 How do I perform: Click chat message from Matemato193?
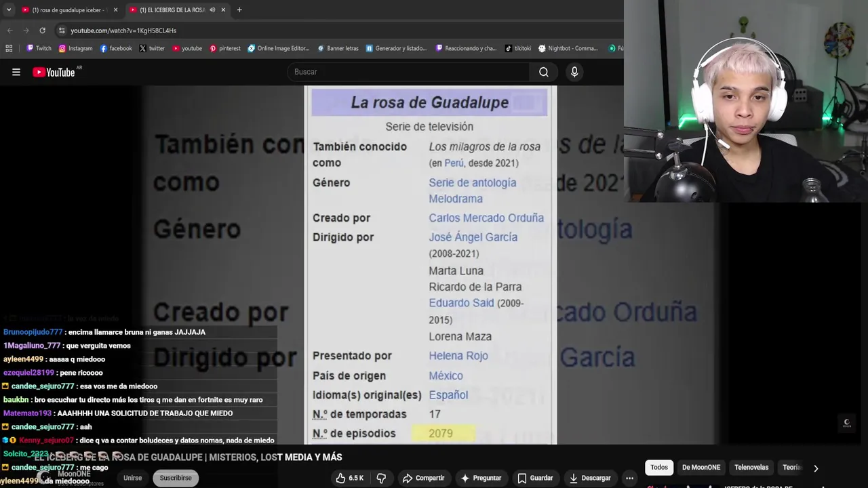(x=118, y=413)
